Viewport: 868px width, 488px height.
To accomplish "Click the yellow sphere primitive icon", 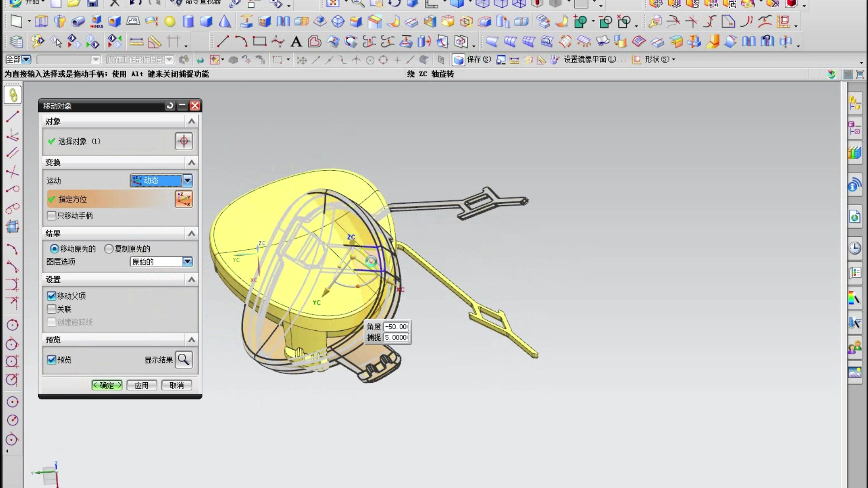I will [170, 22].
